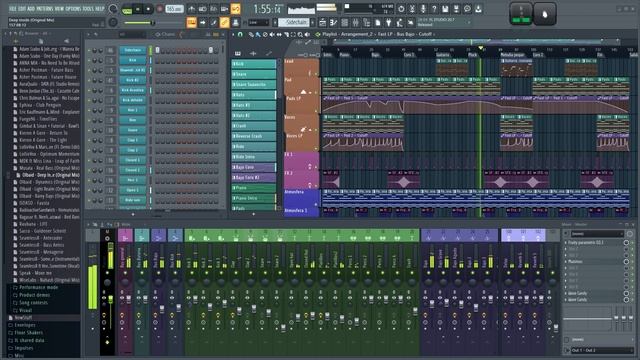The height and width of the screenshot is (360, 640).
Task: Click the Stop transport button
Action: (x=148, y=9)
